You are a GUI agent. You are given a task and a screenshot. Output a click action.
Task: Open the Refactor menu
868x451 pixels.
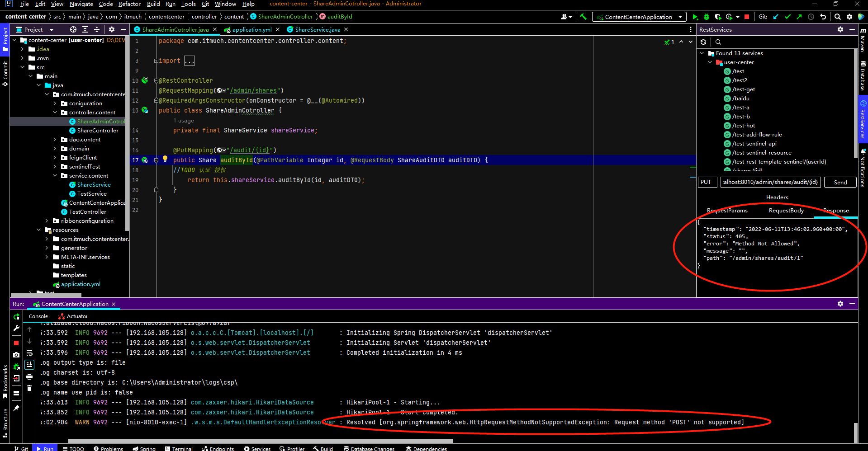pyautogui.click(x=129, y=4)
